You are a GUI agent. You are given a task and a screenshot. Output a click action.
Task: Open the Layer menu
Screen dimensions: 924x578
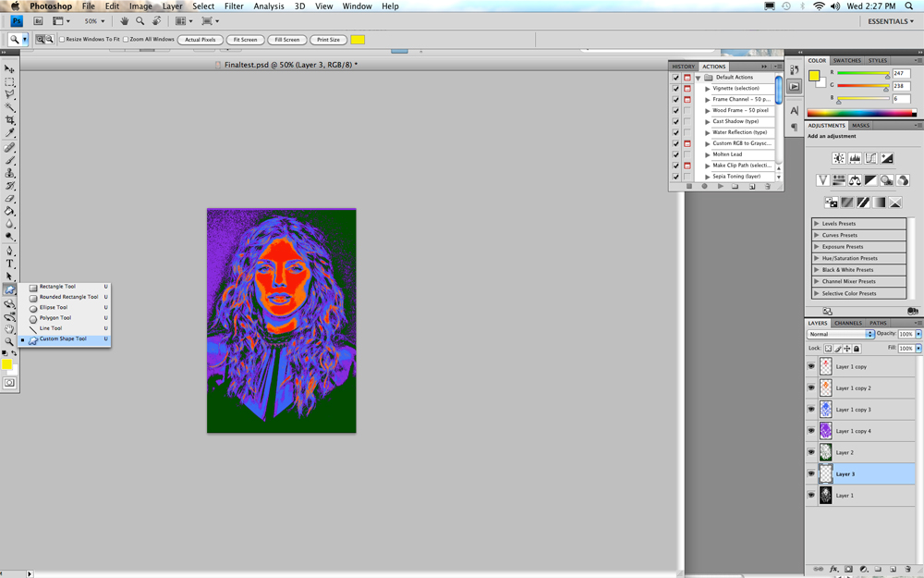tap(172, 6)
